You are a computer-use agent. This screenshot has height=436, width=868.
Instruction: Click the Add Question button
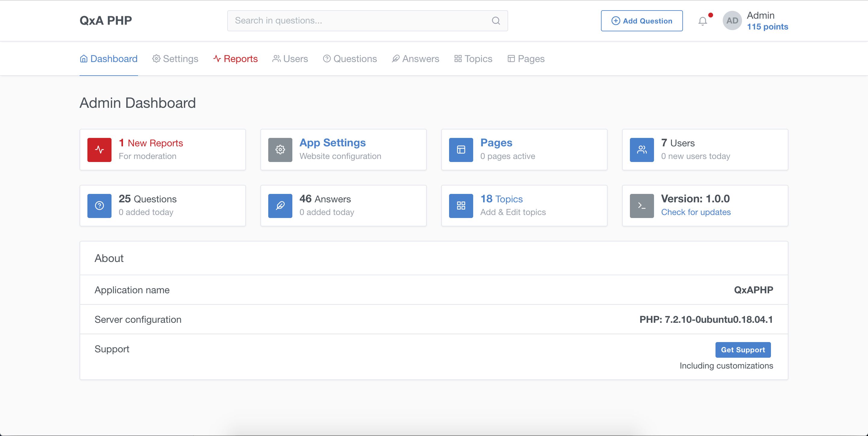(642, 21)
